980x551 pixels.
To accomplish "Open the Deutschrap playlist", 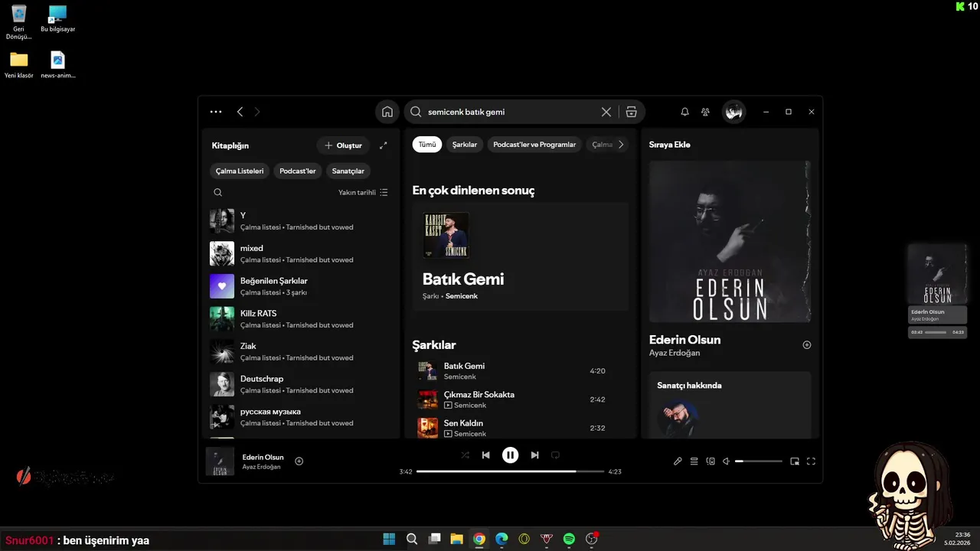I will point(302,384).
